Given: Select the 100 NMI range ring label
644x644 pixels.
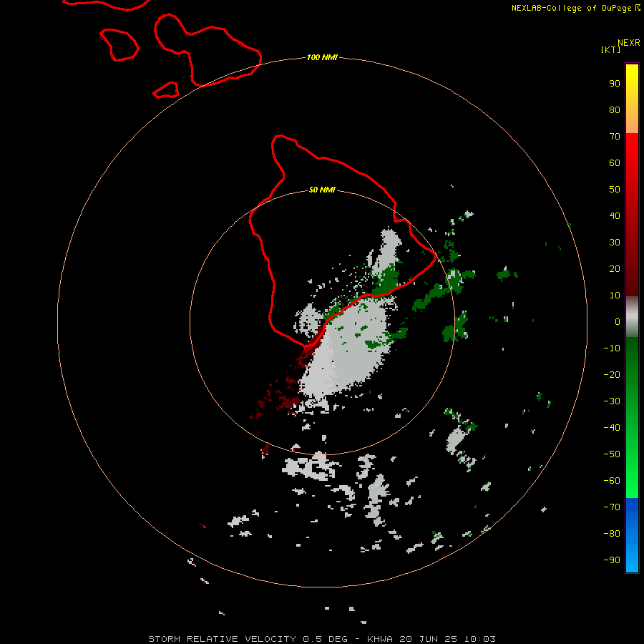Looking at the screenshot, I should pyautogui.click(x=322, y=57).
